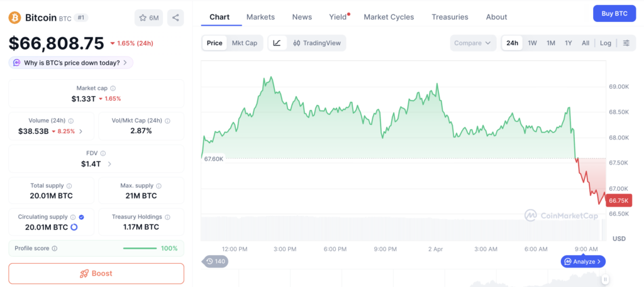Image resolution: width=644 pixels, height=287 pixels.
Task: Open the Chart tab
Action: [x=219, y=17]
